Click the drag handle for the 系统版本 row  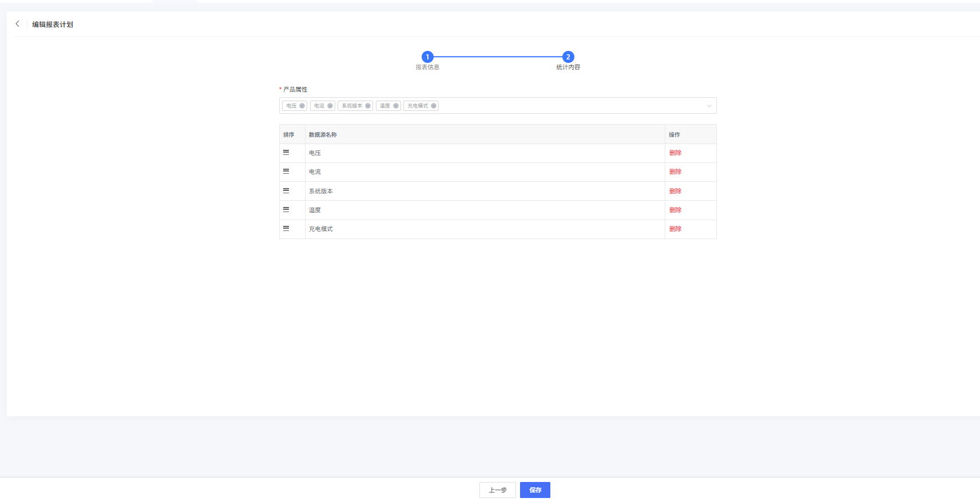[x=286, y=191]
